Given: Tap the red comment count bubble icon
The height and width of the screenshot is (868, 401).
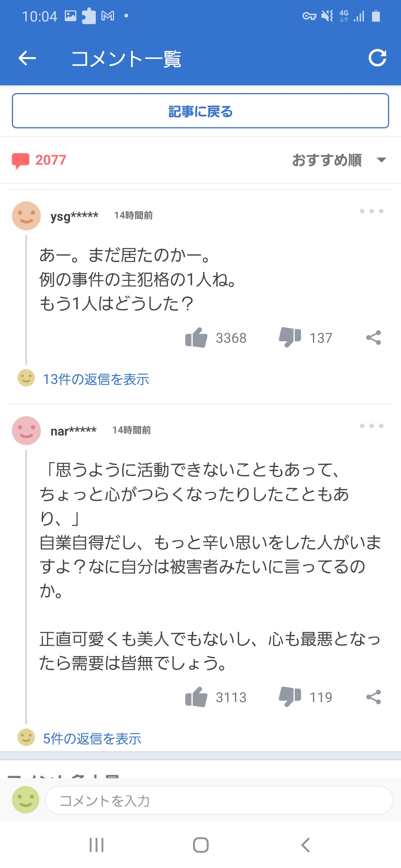Looking at the screenshot, I should coord(20,161).
